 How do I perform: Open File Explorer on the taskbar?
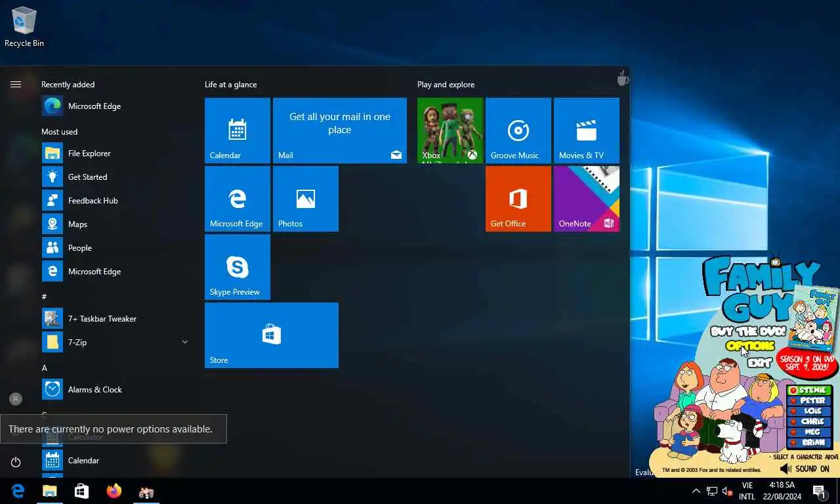coord(50,491)
